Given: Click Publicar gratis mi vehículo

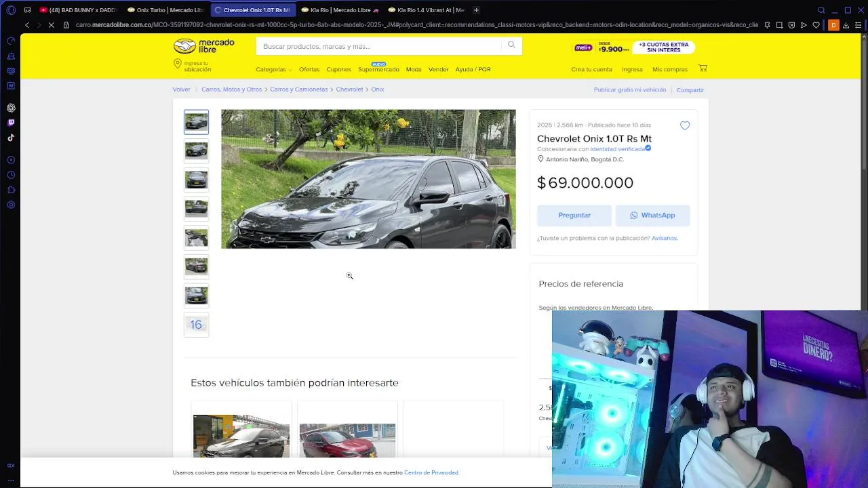Looking at the screenshot, I should (x=630, y=89).
